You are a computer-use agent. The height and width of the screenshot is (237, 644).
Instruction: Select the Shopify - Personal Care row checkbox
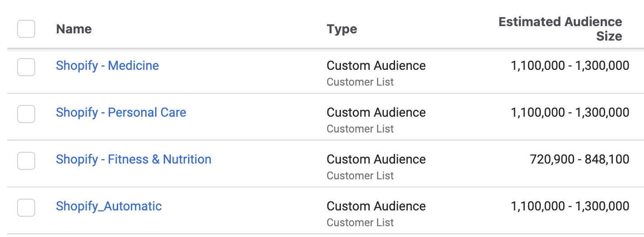[26, 114]
